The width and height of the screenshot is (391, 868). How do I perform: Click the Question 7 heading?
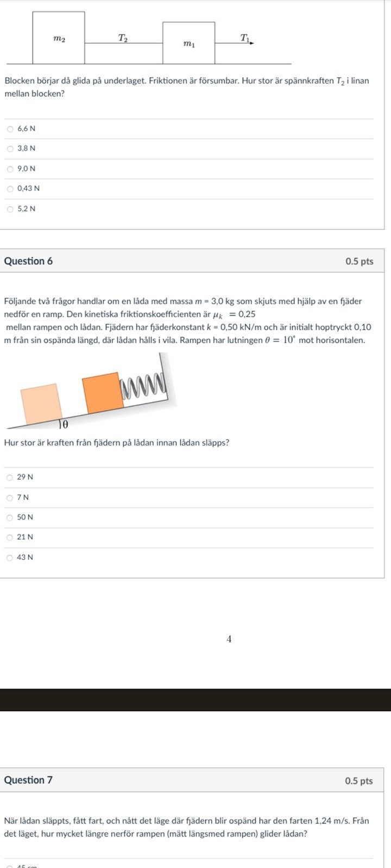pyautogui.click(x=28, y=780)
